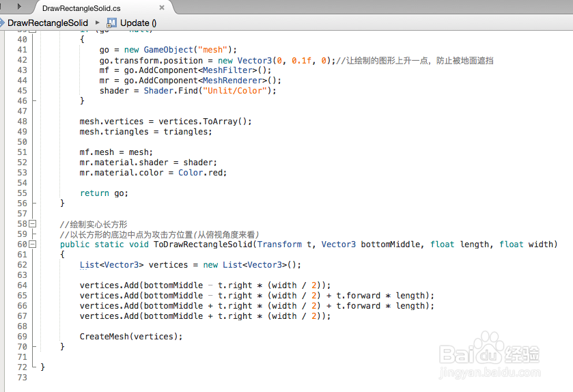This screenshot has width=573, height=392.
Task: Click mf.mesh = mesh; on line 51
Action: pos(116,152)
